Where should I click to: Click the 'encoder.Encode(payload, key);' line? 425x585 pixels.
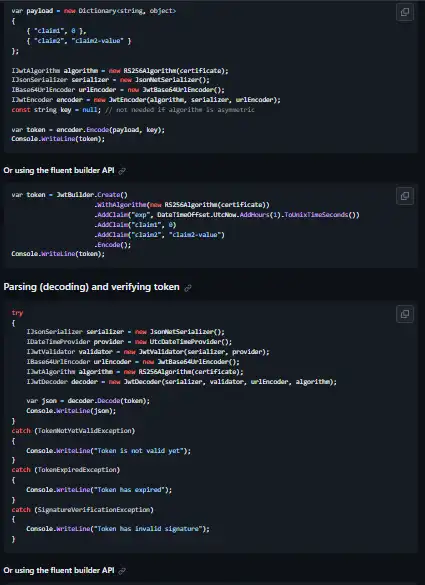[x=88, y=130]
